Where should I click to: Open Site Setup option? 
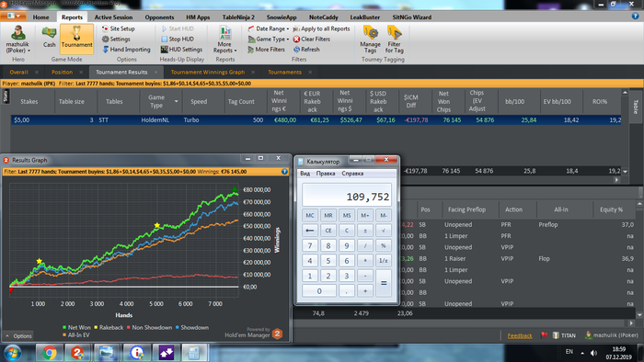119,28
